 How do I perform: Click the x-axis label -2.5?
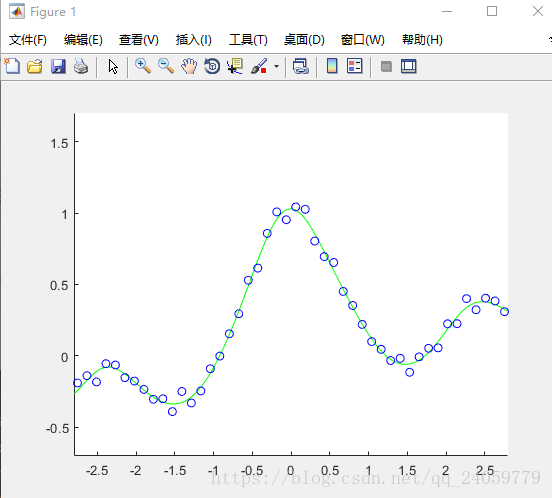[97, 471]
